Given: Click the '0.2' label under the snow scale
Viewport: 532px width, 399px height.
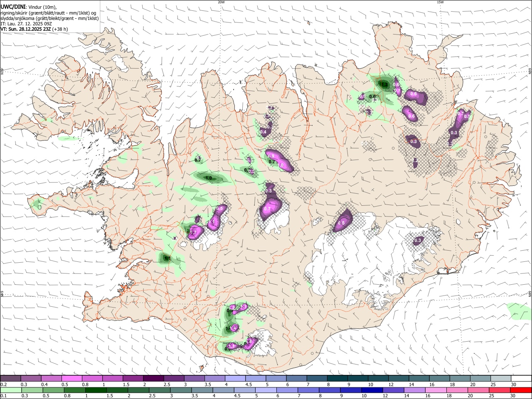Looking at the screenshot, I should pos(3,384).
